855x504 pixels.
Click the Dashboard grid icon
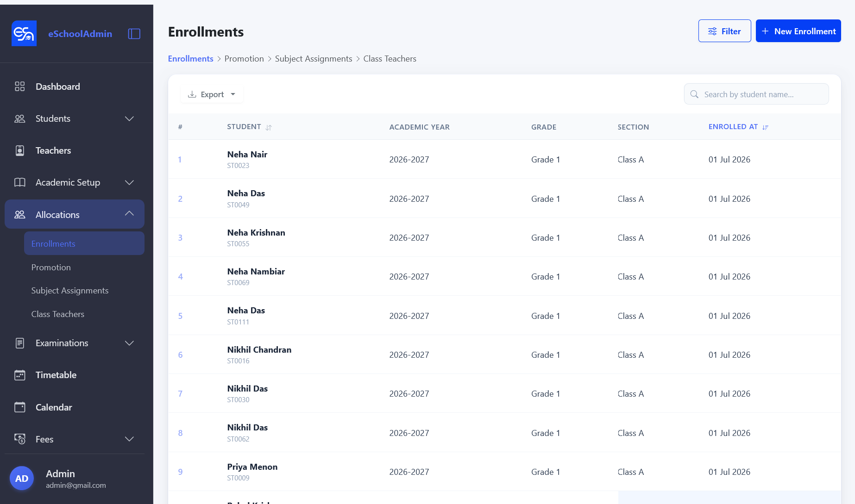(20, 87)
